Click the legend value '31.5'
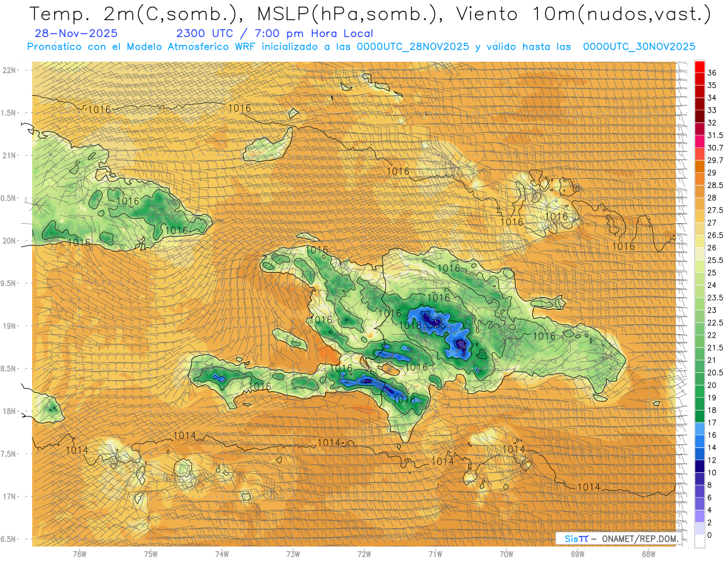The image size is (728, 562). click(715, 135)
